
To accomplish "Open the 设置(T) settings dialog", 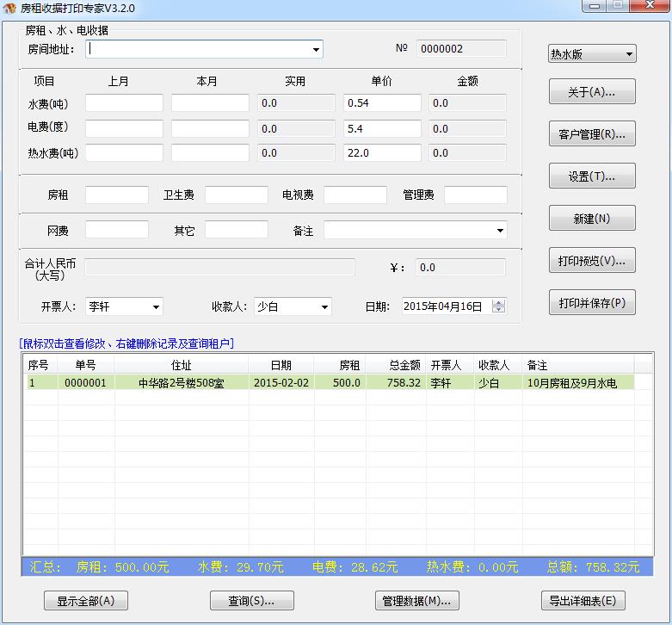I will (x=592, y=176).
